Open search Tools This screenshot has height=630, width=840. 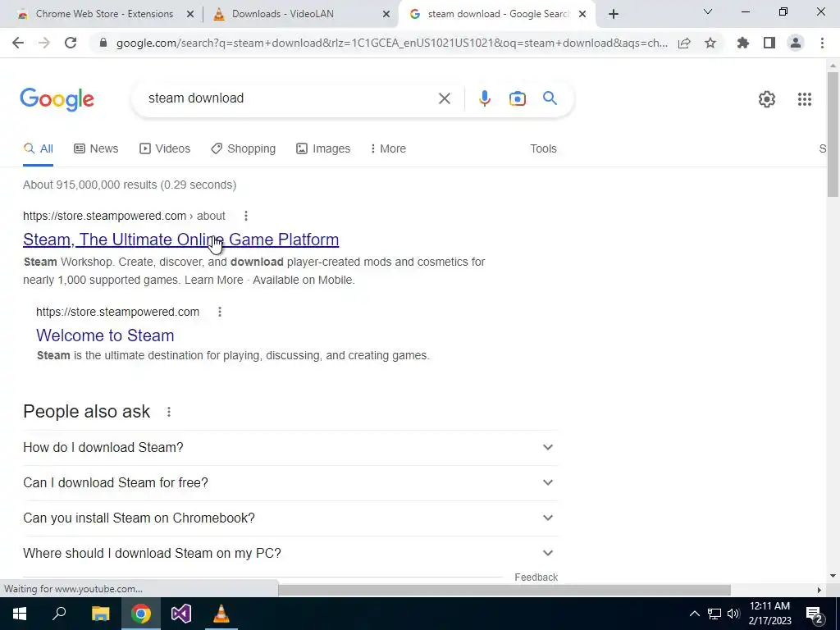543,149
